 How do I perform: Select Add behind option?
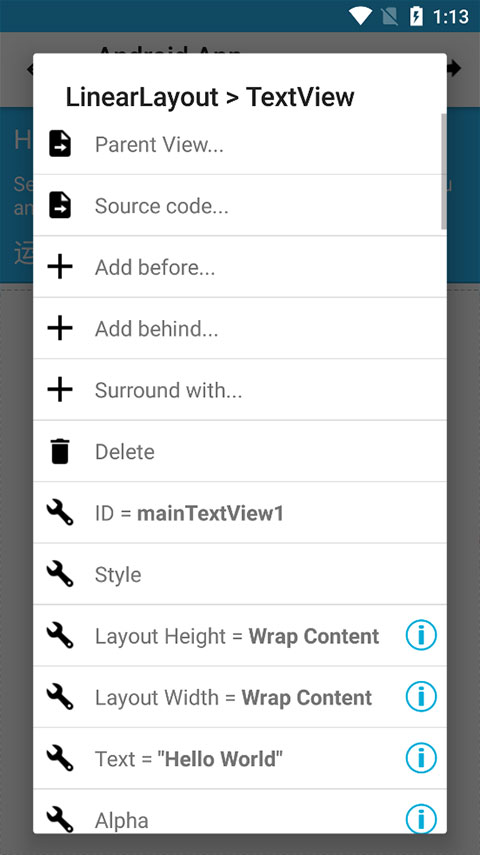point(240,329)
